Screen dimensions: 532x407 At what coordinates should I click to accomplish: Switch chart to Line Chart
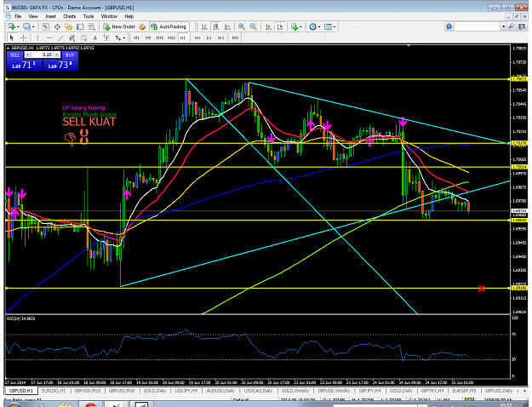pyautogui.click(x=227, y=26)
